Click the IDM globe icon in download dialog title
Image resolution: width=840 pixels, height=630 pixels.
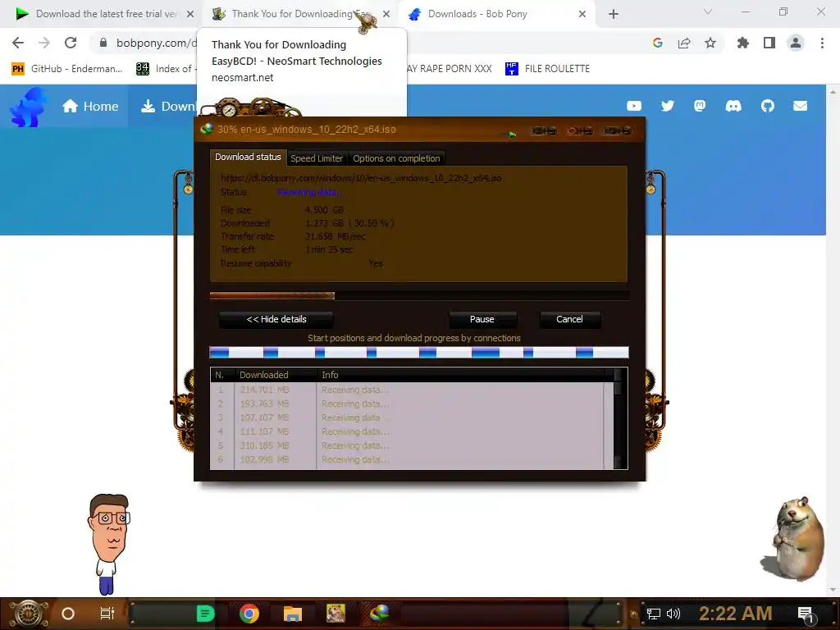pos(206,129)
